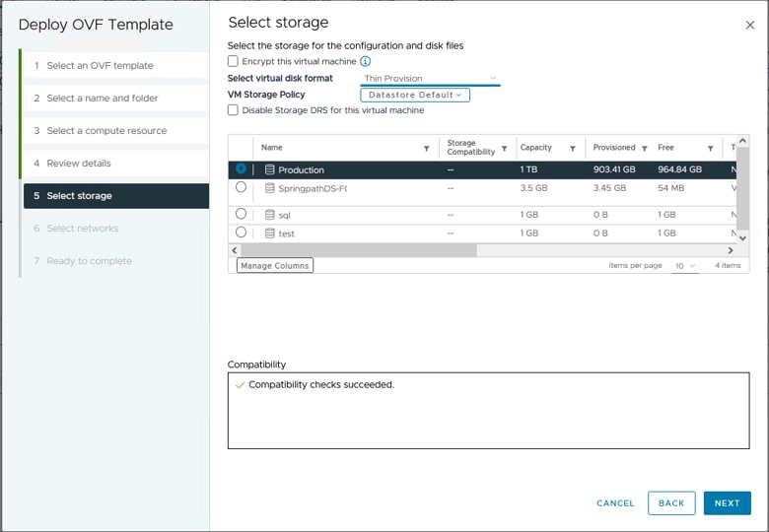
Task: Click the Storage Compatibility column header
Action: click(471, 148)
